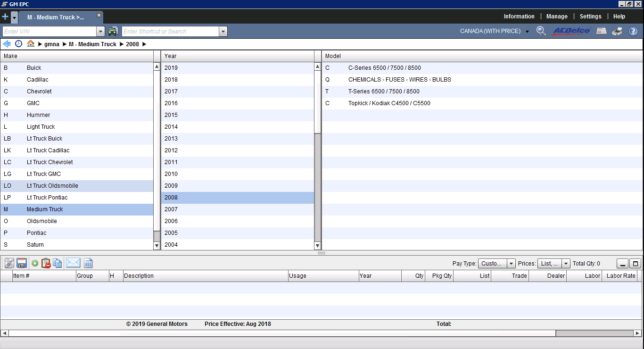Select year 2009

point(238,186)
